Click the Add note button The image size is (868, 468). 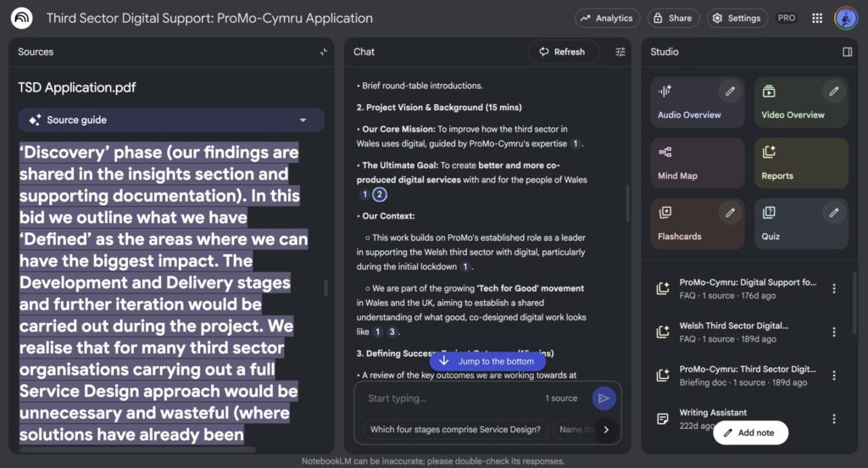point(749,432)
